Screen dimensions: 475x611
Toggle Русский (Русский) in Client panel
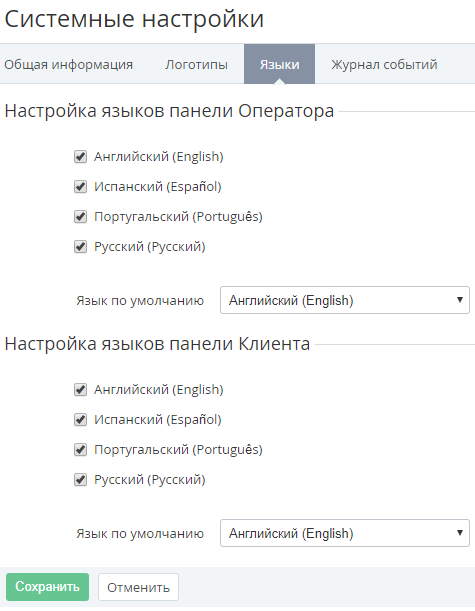coord(80,480)
